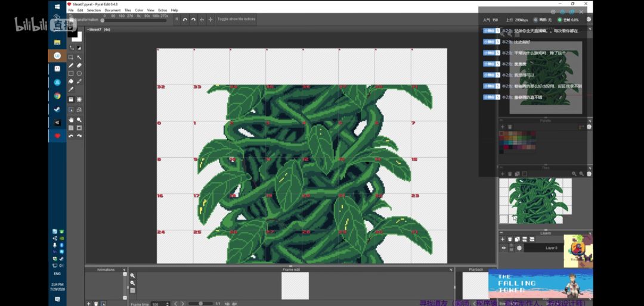The width and height of the screenshot is (644, 306).
Task: Open the Extras menu
Action: 163,10
